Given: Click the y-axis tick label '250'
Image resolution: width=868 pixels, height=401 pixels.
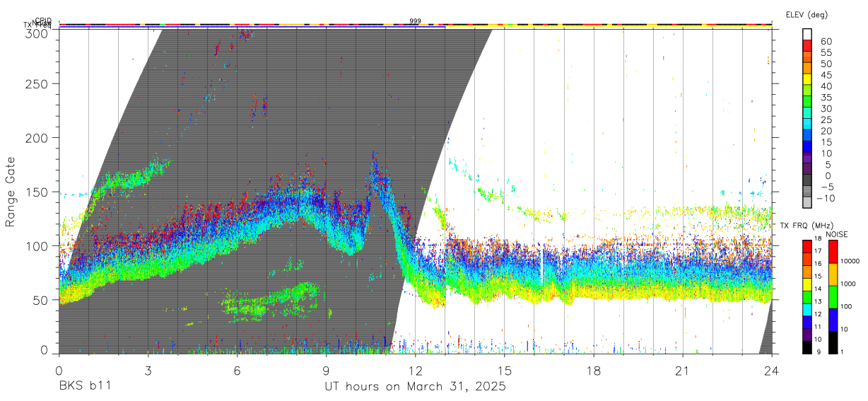Looking at the screenshot, I should (x=37, y=83).
